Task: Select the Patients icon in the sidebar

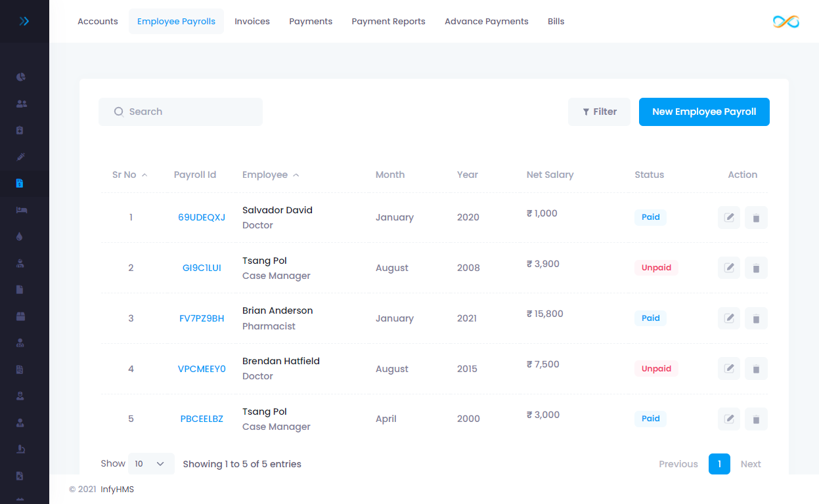Action: coord(20,103)
